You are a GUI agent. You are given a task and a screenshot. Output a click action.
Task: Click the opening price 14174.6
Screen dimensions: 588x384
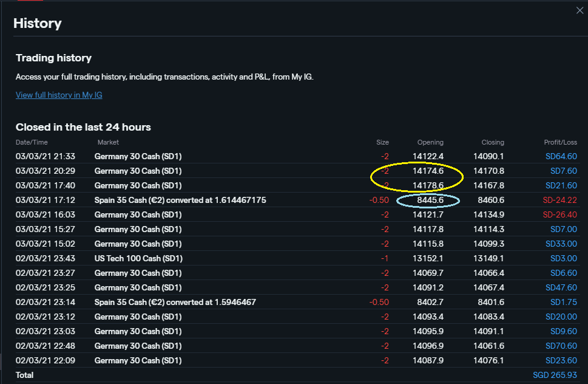coord(428,171)
